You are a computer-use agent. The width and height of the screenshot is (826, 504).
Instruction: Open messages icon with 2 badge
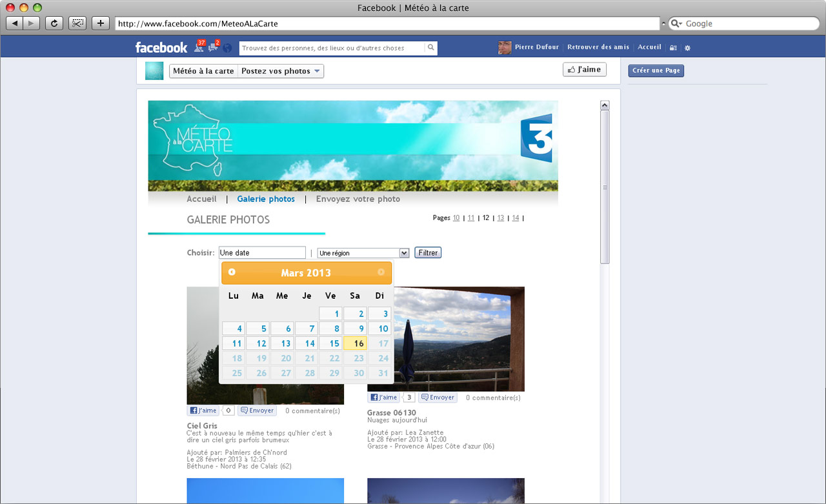pyautogui.click(x=214, y=46)
